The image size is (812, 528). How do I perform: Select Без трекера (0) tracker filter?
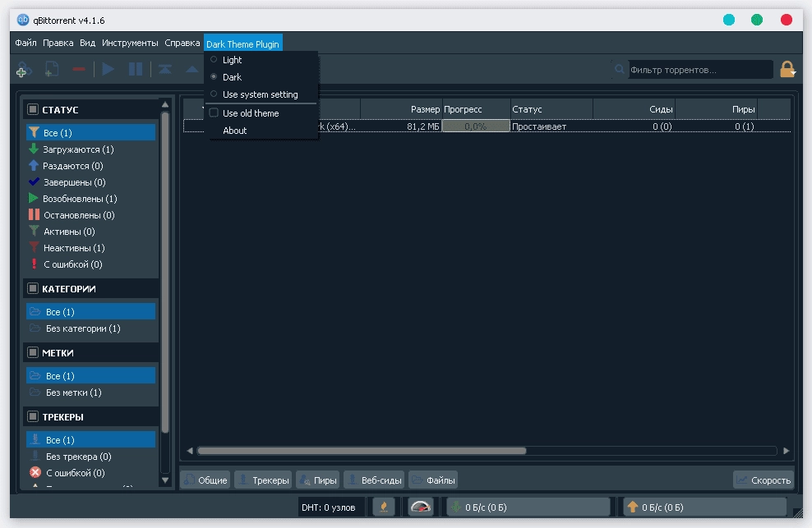tap(91, 457)
